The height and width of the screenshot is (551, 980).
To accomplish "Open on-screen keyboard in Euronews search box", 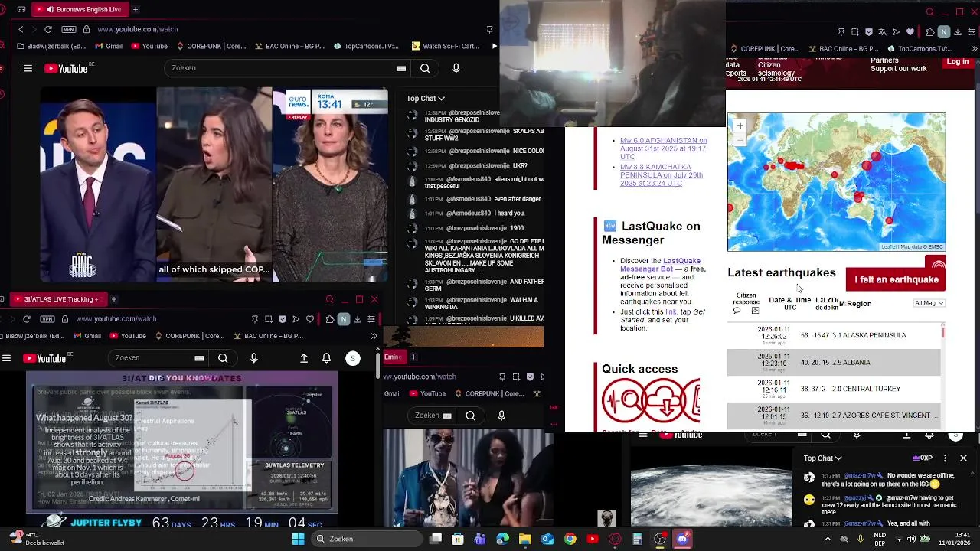I will pos(401,68).
